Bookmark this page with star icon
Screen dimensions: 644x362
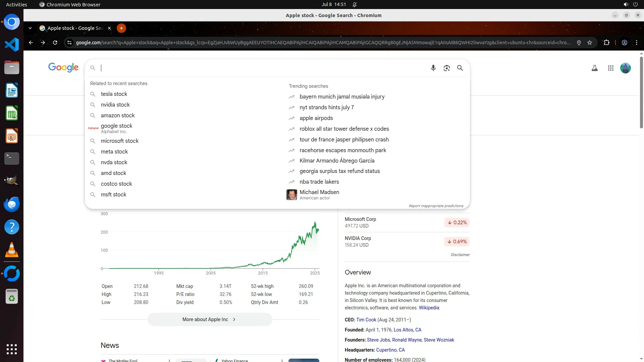pyautogui.click(x=590, y=43)
